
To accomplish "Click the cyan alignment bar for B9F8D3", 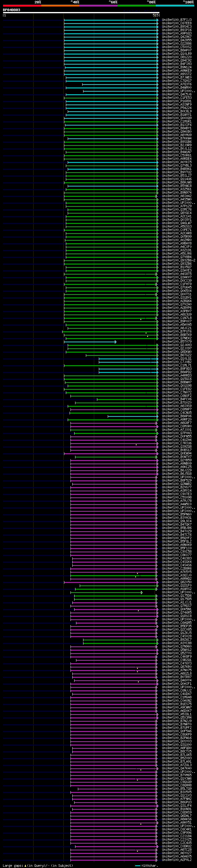I will [129, 369].
